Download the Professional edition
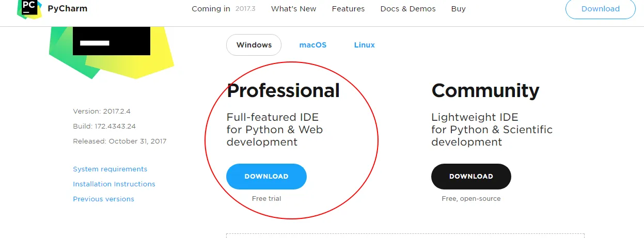Viewport: 644px width, 238px height. coord(266,177)
